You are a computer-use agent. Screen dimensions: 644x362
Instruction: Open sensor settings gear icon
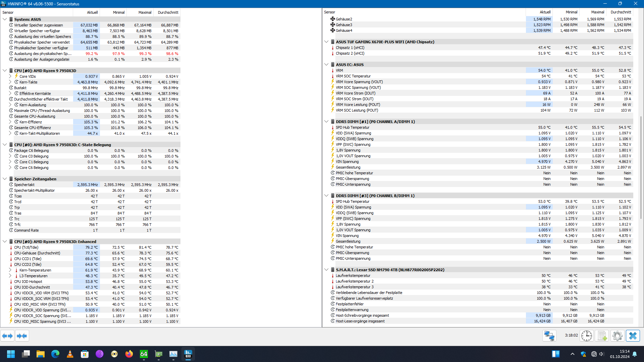tap(617, 336)
